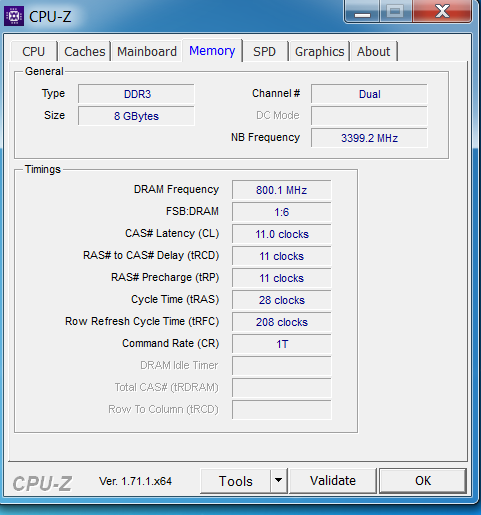Click the disabled maximize button

(395, 12)
